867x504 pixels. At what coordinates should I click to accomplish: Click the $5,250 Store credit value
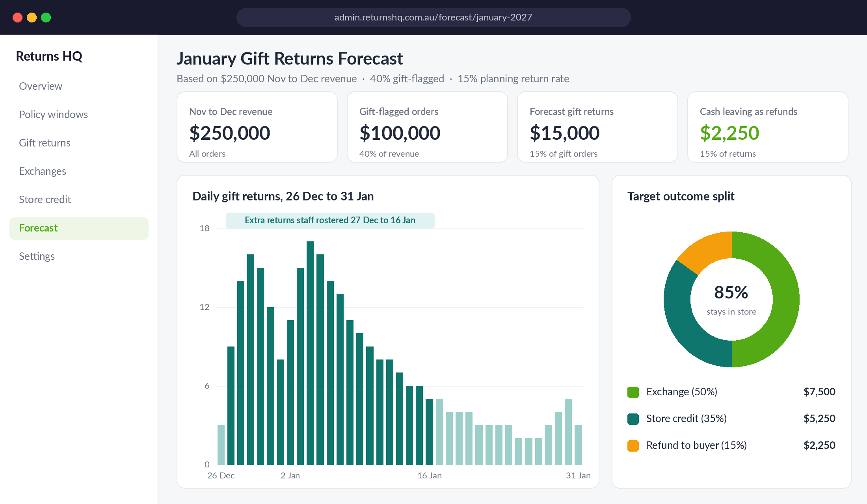[x=819, y=419]
